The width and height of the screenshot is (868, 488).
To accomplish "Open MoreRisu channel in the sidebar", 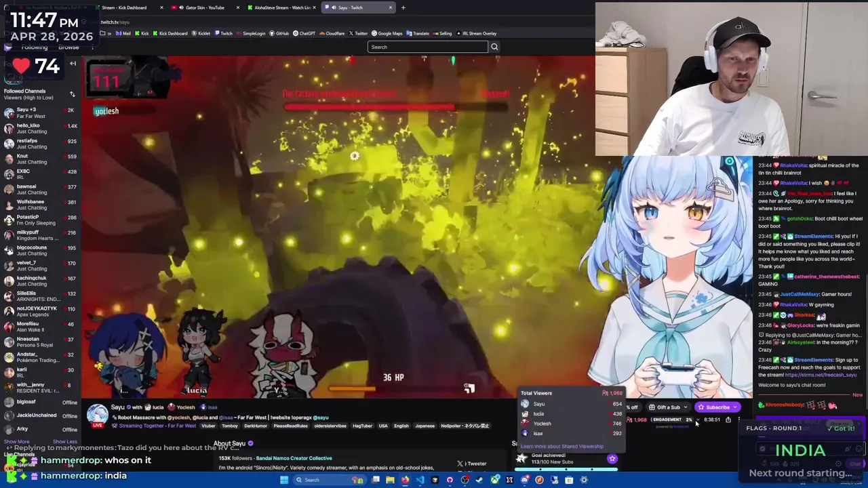I will click(x=39, y=326).
